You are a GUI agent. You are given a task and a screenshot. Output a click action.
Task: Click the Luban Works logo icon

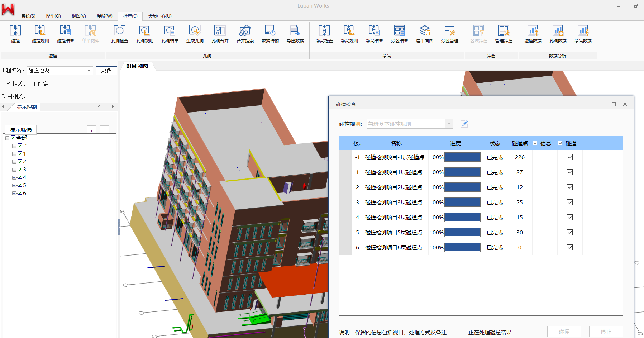8,9
